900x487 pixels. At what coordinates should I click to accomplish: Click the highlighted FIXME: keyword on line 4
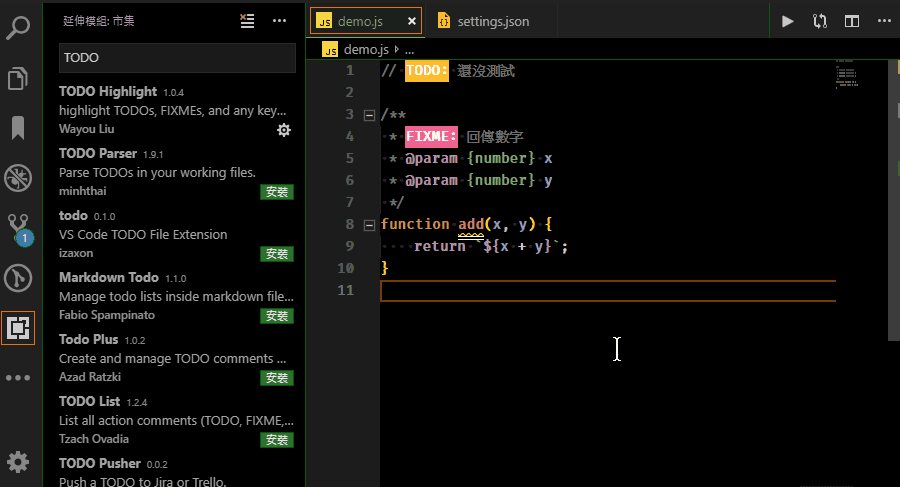pos(431,137)
